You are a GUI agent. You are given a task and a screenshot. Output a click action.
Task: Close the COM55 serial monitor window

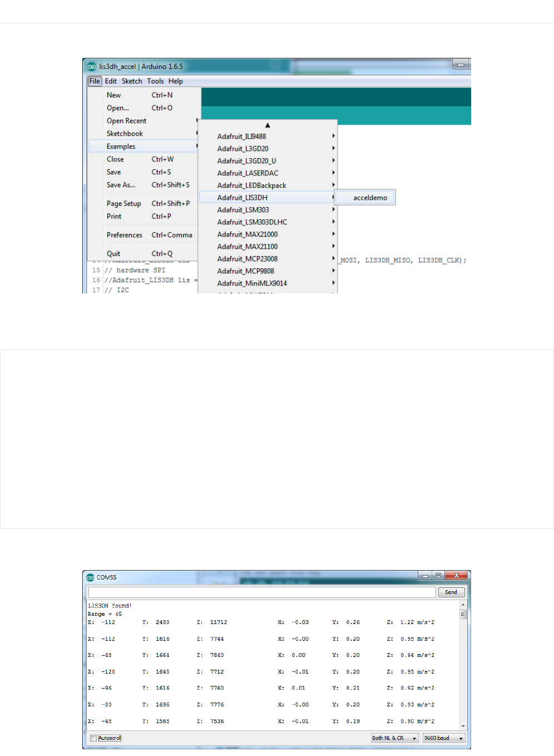point(457,576)
